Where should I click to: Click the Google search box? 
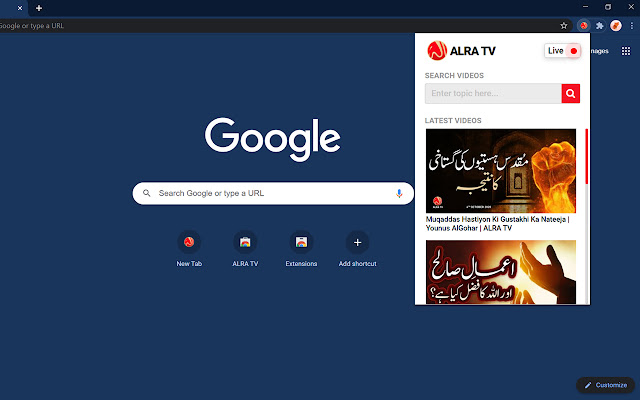click(273, 193)
